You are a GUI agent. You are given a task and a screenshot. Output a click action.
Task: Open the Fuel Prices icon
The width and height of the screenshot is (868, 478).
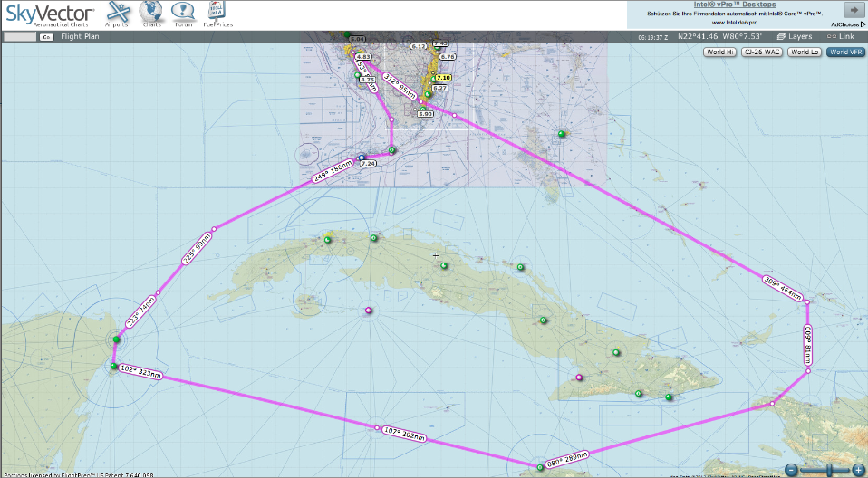point(218,14)
